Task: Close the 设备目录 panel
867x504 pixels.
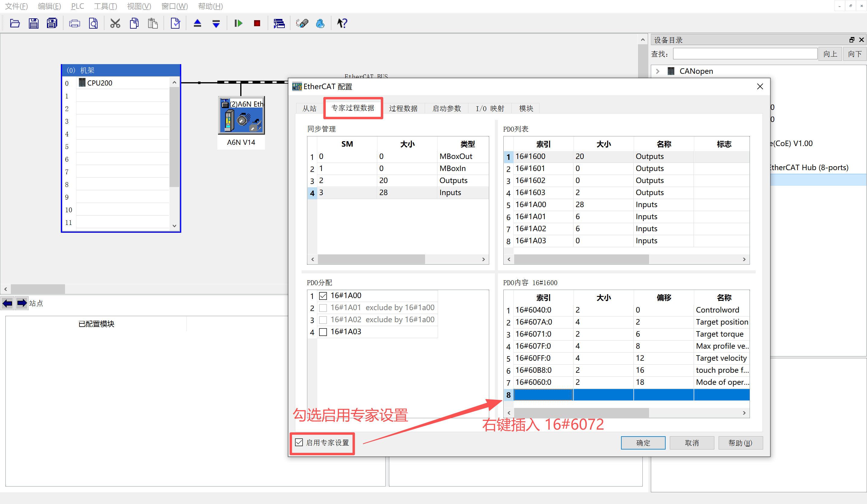Action: [862, 40]
